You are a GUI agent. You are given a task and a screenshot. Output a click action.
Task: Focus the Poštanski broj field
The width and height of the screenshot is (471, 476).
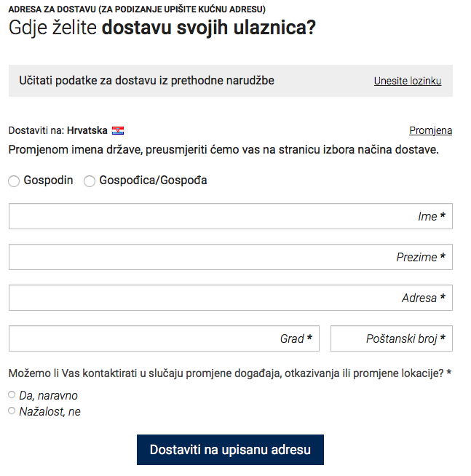(x=391, y=338)
